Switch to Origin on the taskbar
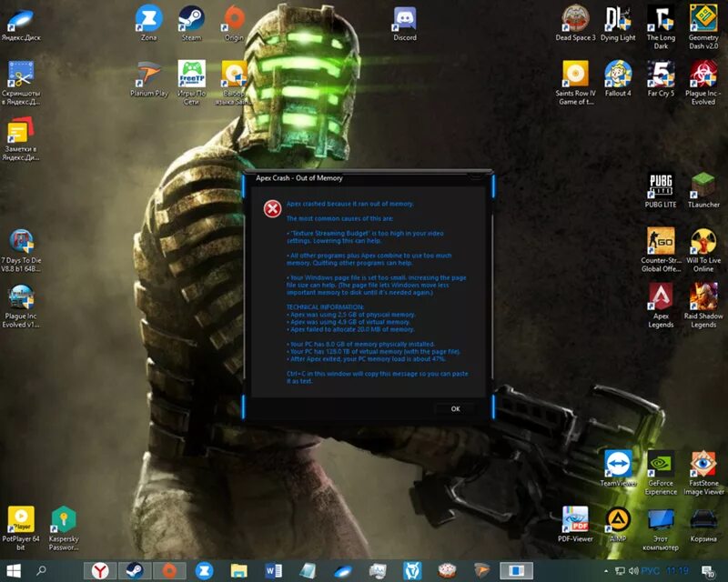Image resolution: width=728 pixels, height=582 pixels. pyautogui.click(x=169, y=571)
